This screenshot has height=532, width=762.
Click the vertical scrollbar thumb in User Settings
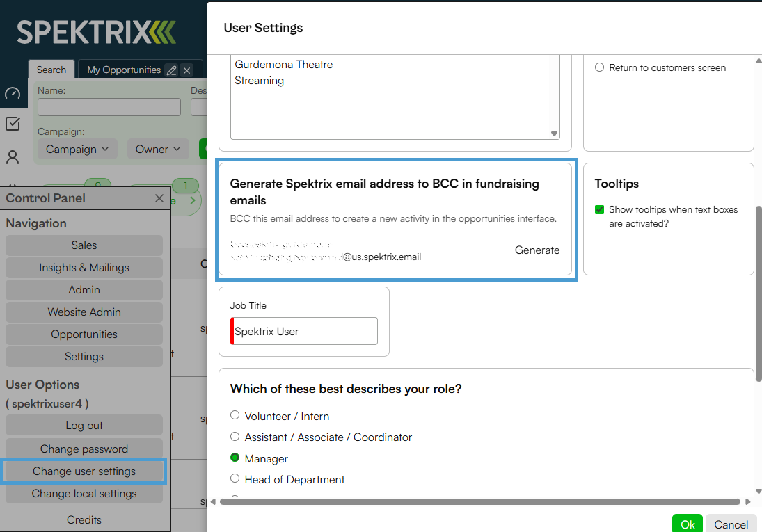click(759, 293)
